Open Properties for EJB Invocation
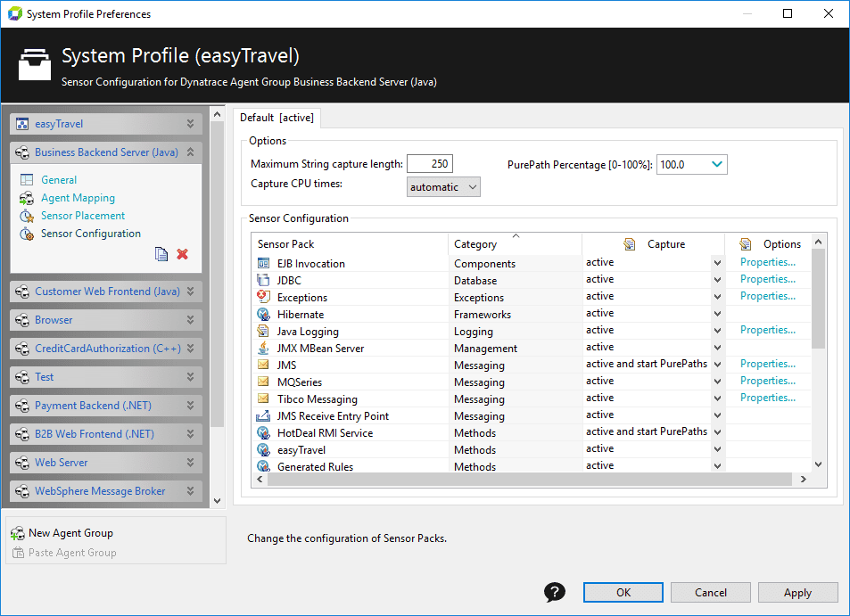Screen dimensions: 850x616 (768, 262)
